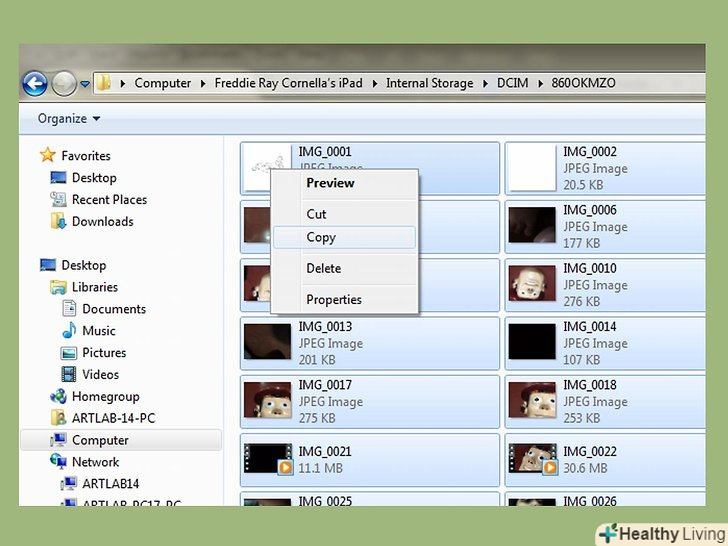728x546 pixels.
Task: Click Preview in the context menu
Action: click(330, 183)
